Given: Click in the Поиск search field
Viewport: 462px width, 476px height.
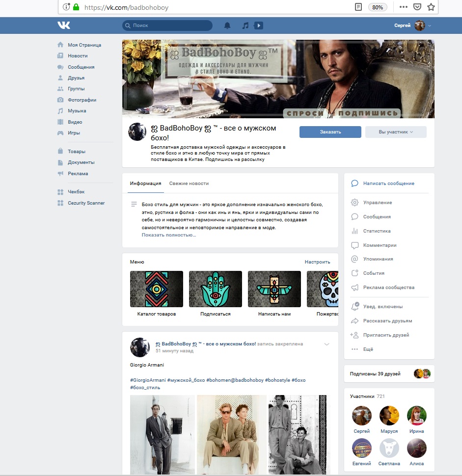Looking at the screenshot, I should pyautogui.click(x=167, y=26).
